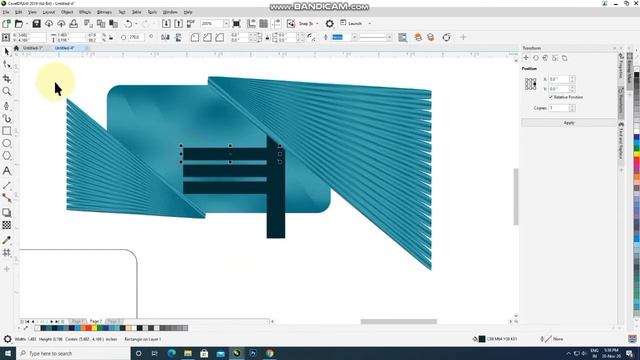Screen dimensions: 640x360
Task: Toggle the corner radii lock
Action: [x=267, y=38]
